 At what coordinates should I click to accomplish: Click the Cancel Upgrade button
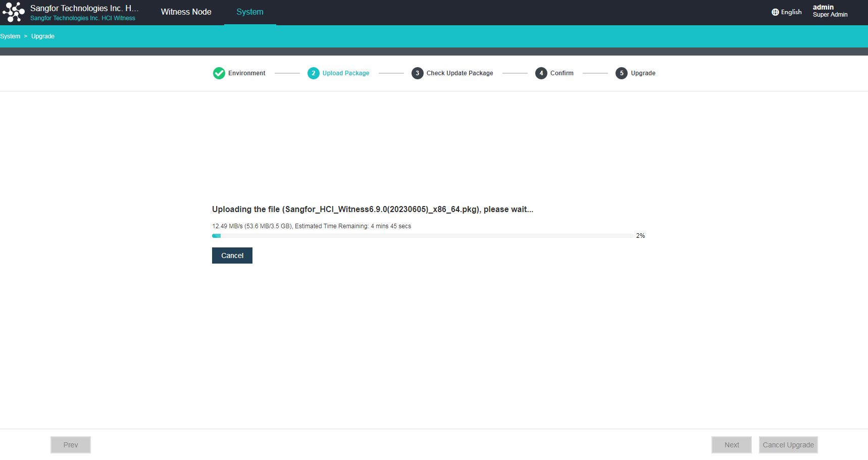point(788,444)
